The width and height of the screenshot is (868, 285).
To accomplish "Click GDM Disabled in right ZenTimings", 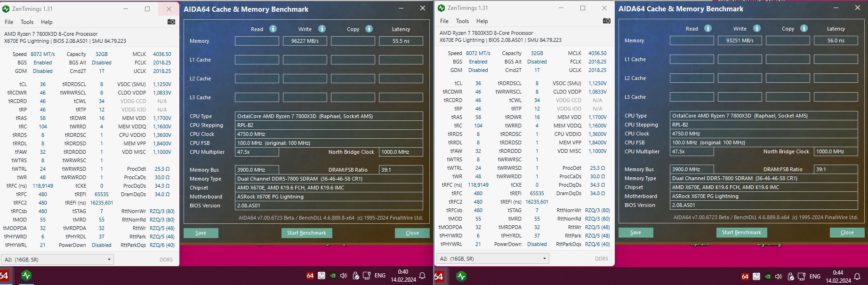I will pos(478,70).
